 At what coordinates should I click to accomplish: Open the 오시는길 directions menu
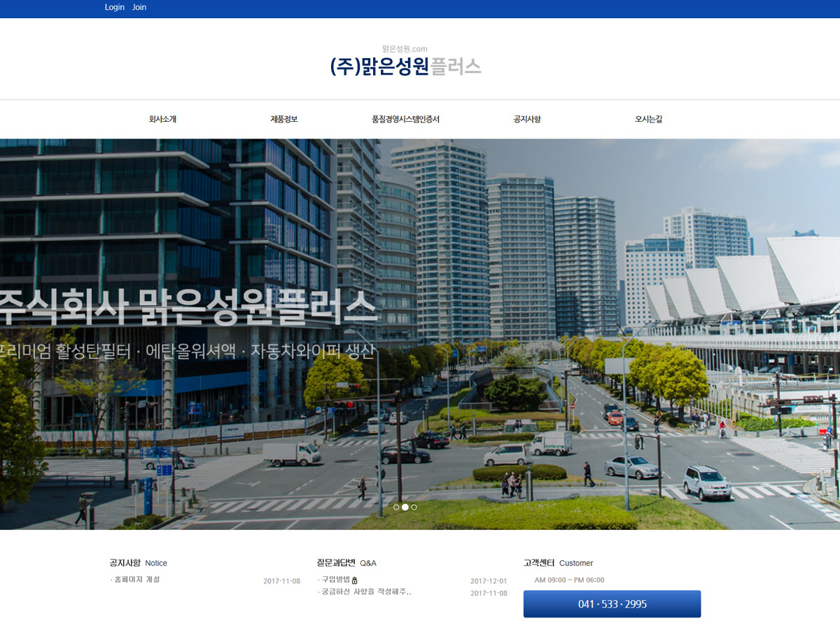648,119
